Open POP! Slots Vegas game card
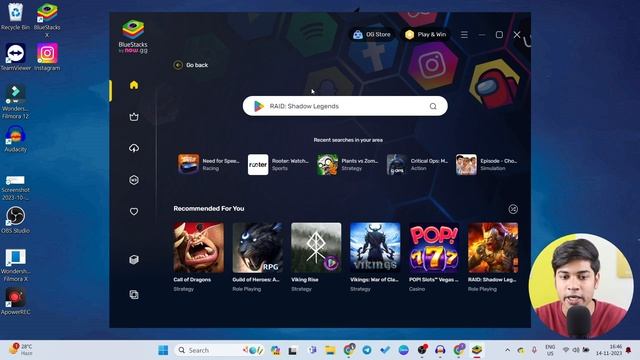 [434, 257]
